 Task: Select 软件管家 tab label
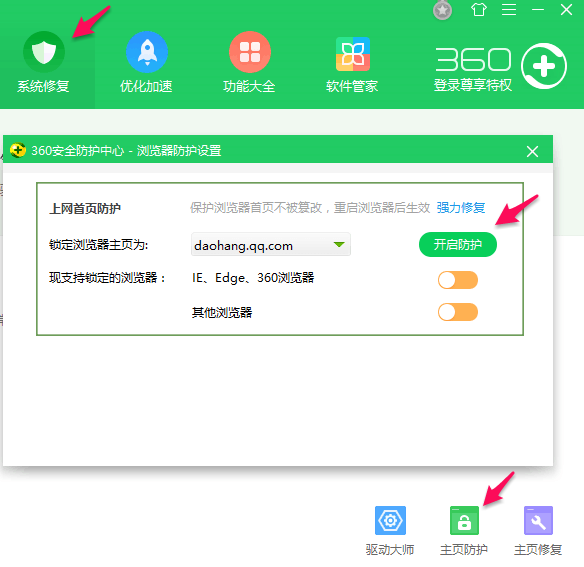pyautogui.click(x=352, y=86)
